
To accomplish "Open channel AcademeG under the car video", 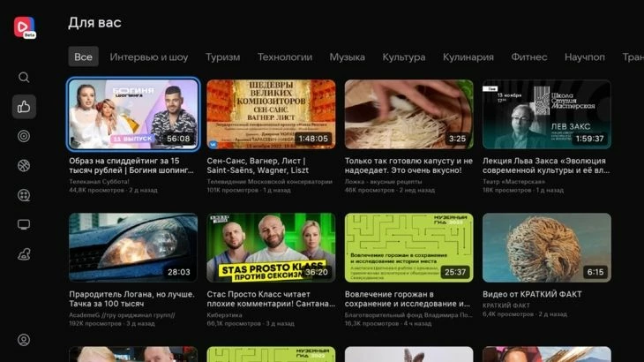I will coord(122,315).
